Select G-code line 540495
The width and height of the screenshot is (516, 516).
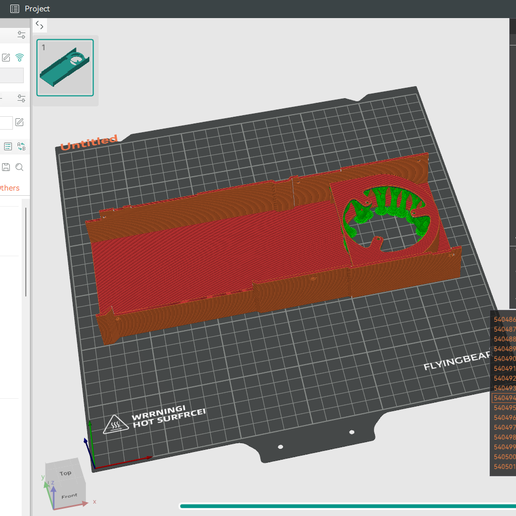(504, 408)
